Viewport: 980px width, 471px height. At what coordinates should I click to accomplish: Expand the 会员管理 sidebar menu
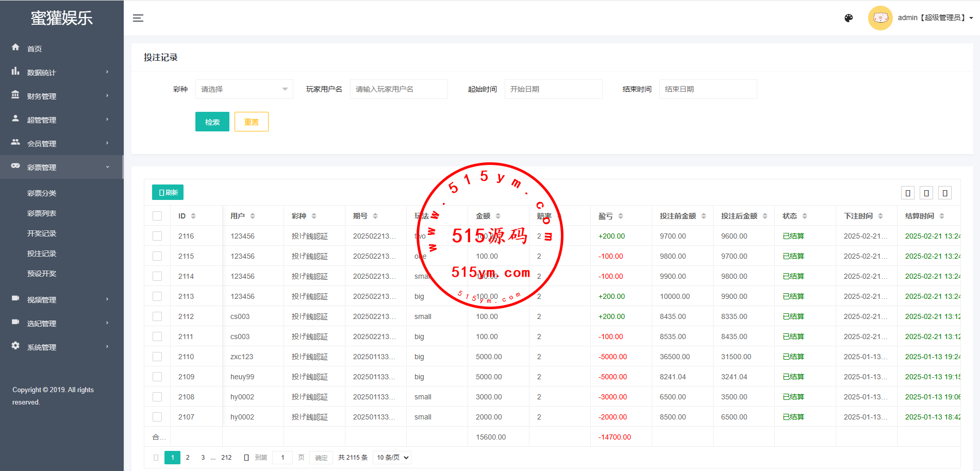(x=61, y=143)
